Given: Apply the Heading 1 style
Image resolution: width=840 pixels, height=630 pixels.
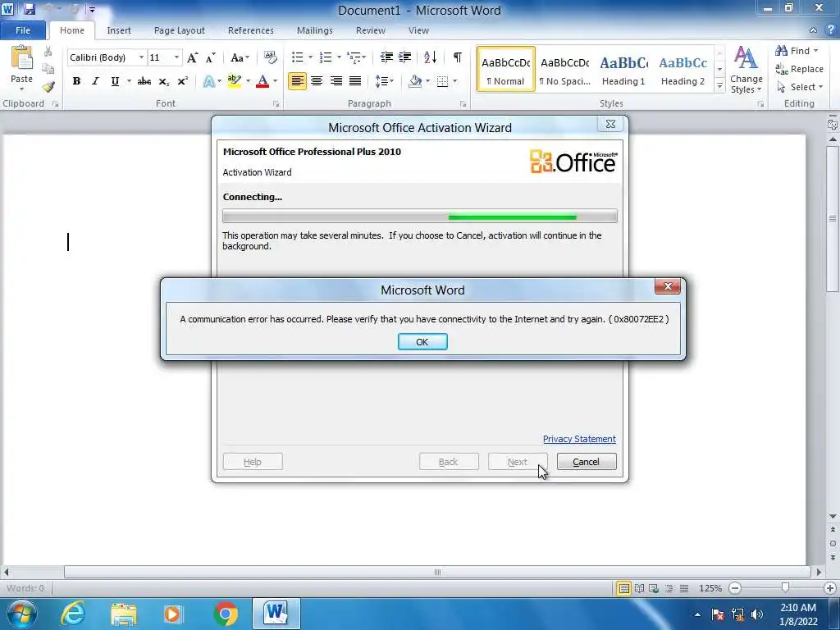Looking at the screenshot, I should [x=623, y=70].
